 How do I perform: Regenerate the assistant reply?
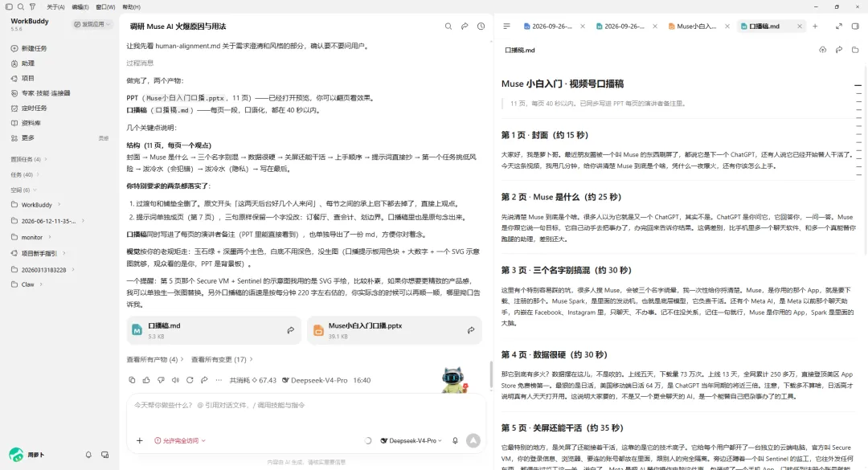click(190, 380)
